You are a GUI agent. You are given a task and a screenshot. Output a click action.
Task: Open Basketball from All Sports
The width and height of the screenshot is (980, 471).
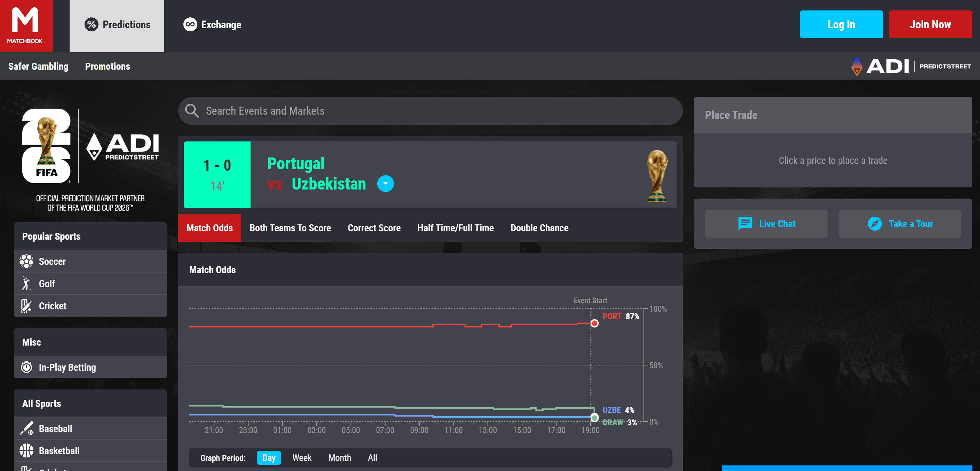click(90, 451)
